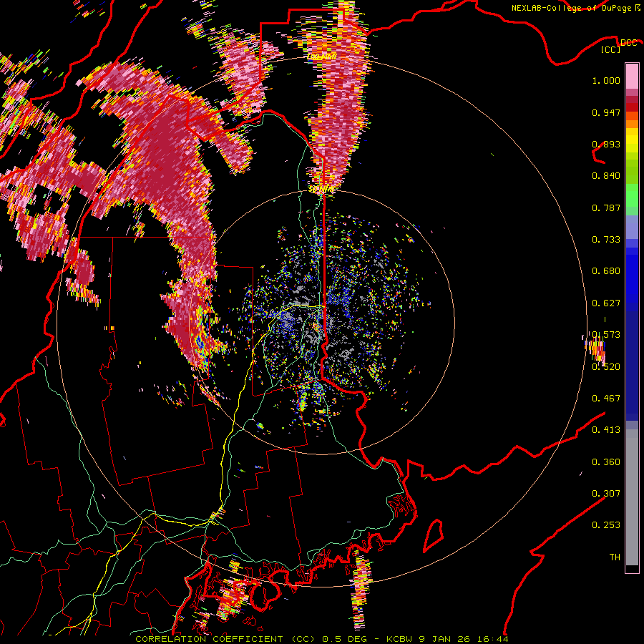Click the 9 JAN 26 16:44 timestamp

[464, 639]
